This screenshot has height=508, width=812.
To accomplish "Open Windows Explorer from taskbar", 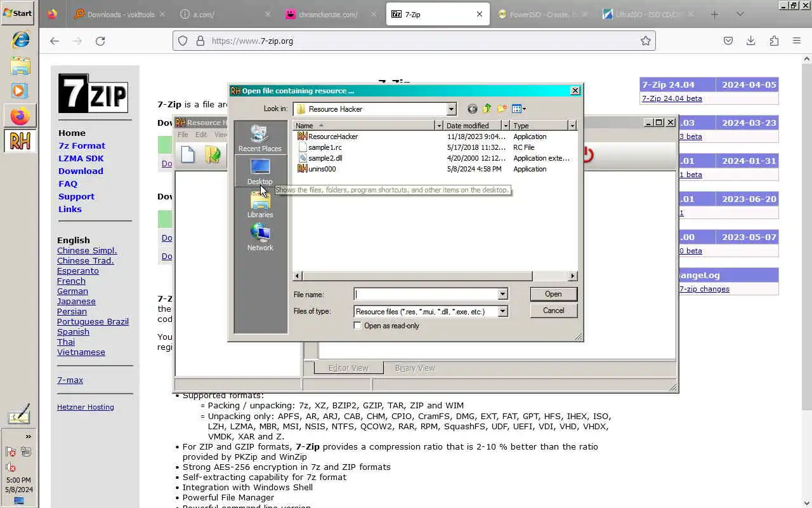I will coord(20,66).
